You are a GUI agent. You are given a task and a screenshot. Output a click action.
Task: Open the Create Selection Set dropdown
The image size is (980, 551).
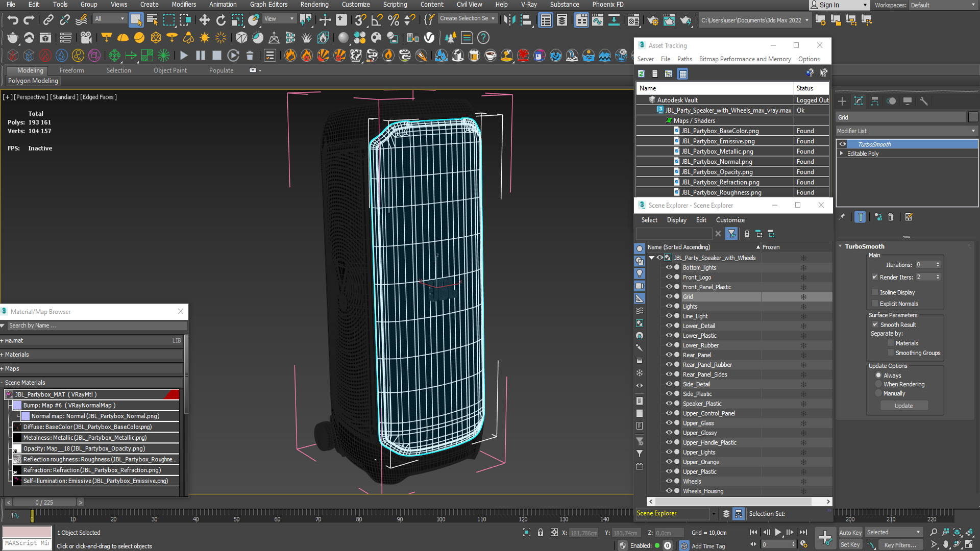pos(468,18)
